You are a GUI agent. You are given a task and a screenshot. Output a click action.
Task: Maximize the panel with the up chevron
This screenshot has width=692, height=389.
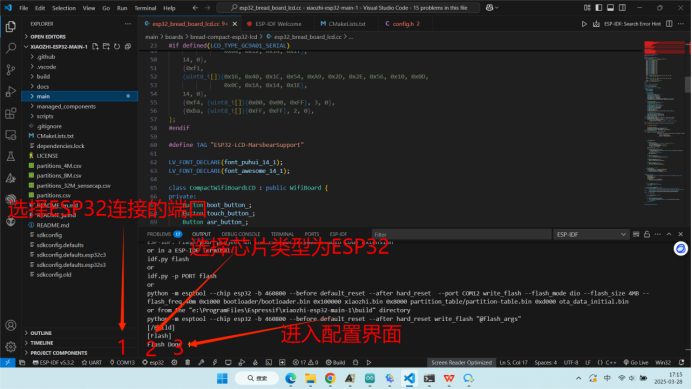coord(669,234)
